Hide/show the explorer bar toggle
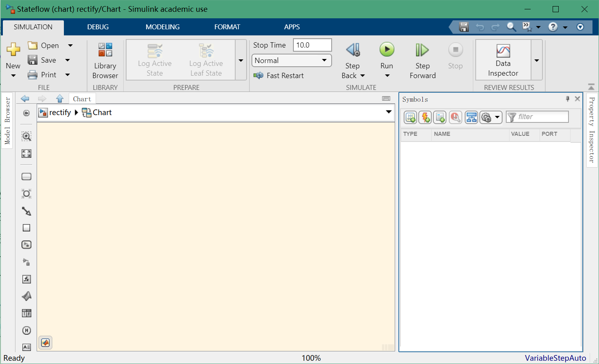This screenshot has width=599, height=364. (26, 113)
